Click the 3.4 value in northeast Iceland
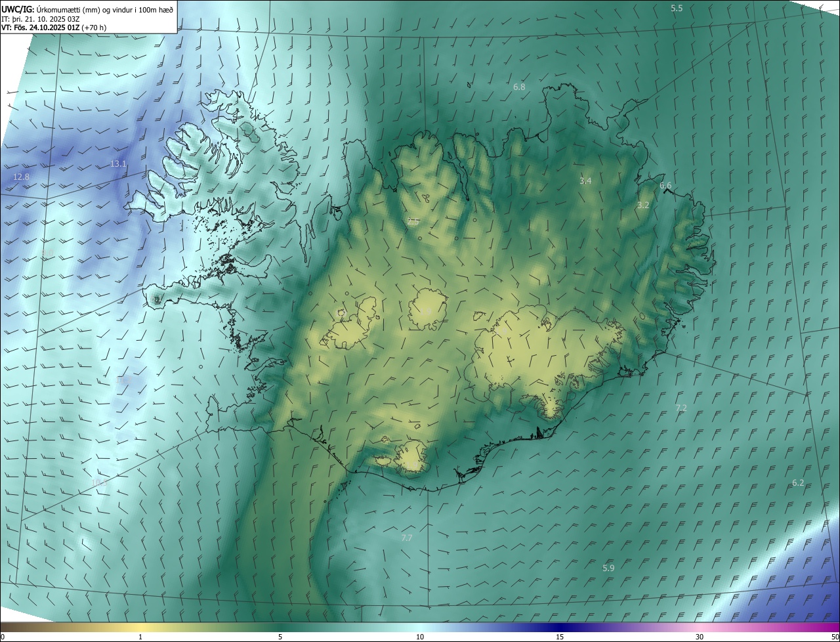Image resolution: width=840 pixels, height=642 pixels. pyautogui.click(x=585, y=181)
